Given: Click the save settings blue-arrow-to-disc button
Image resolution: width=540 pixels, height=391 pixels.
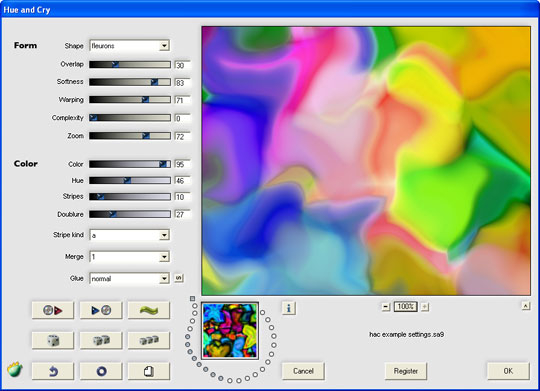Looking at the screenshot, I should pyautogui.click(x=101, y=310).
